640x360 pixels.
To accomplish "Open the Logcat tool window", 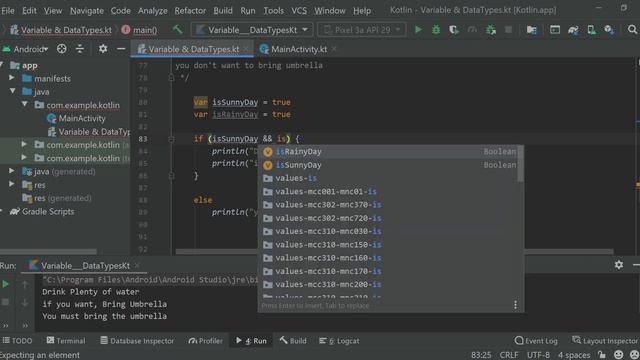I will [x=339, y=340].
